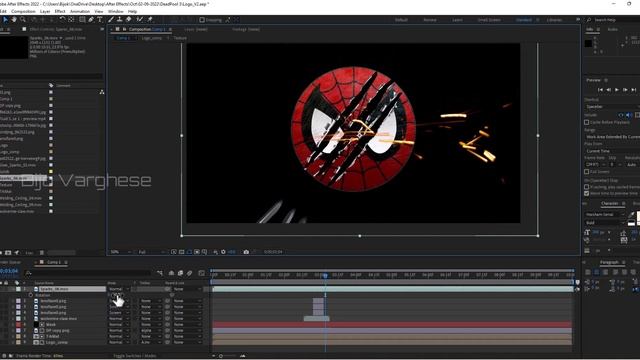Open the 50% magnification dropdown

coord(120,252)
